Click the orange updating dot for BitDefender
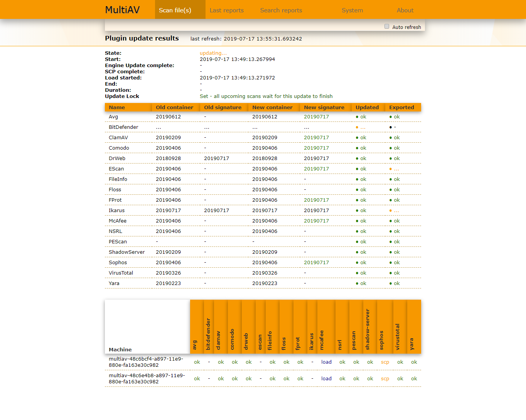 pos(357,127)
